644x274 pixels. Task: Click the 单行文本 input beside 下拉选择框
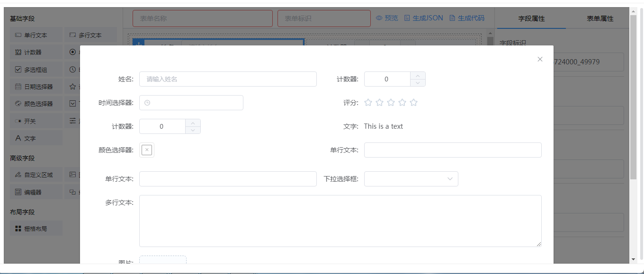coord(228,179)
